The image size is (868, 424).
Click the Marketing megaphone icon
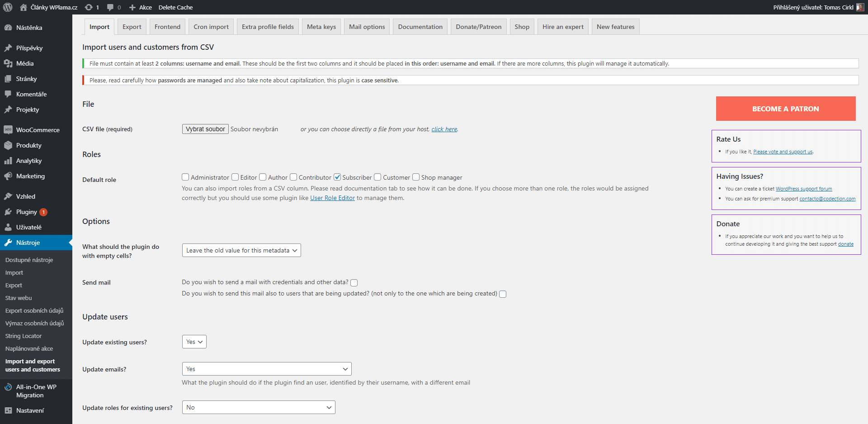click(8, 176)
